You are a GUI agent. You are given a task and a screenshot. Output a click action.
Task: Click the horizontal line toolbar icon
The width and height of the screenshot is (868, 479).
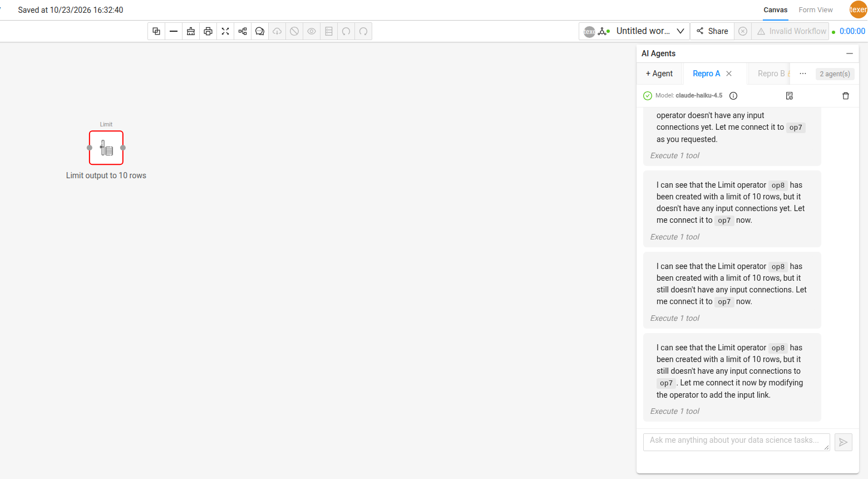coord(174,31)
